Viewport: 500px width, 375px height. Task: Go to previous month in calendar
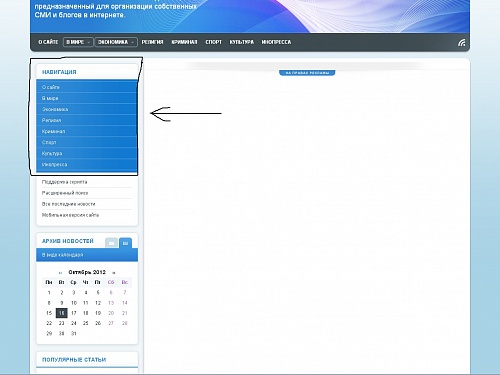pyautogui.click(x=60, y=273)
